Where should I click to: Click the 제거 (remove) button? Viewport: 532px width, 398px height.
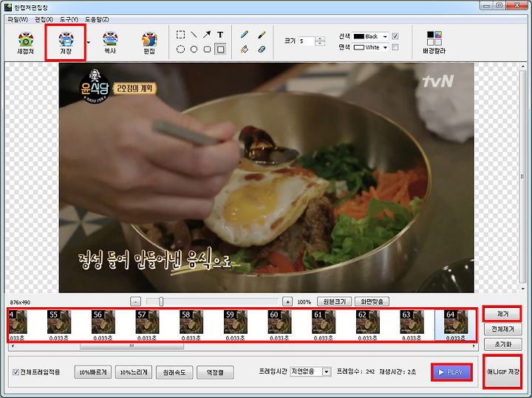(502, 315)
